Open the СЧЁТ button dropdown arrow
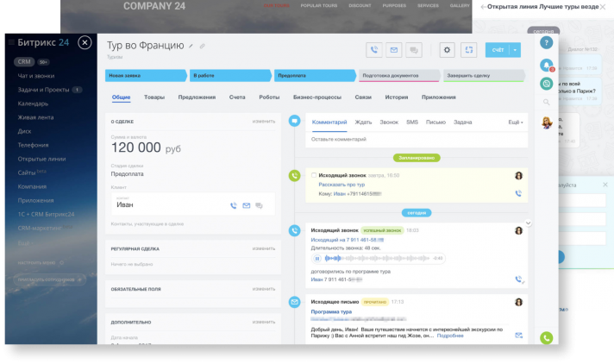 coord(515,50)
